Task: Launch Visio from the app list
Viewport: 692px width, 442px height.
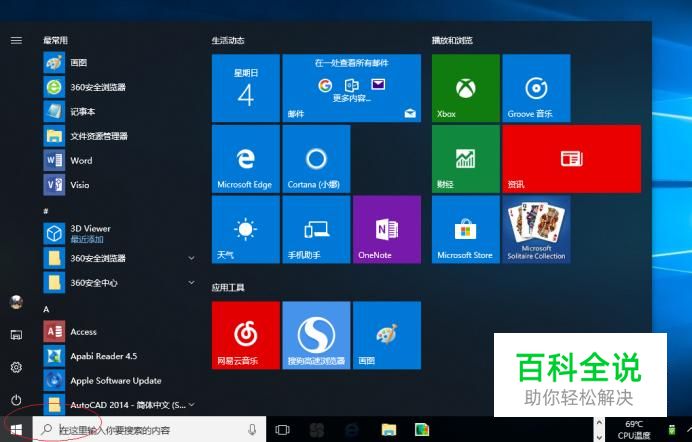Action: [x=119, y=185]
